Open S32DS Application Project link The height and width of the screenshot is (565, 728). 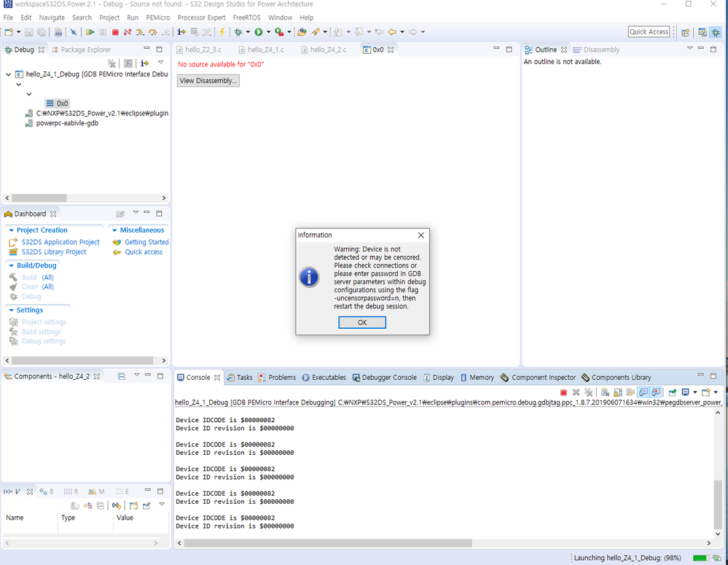click(60, 242)
